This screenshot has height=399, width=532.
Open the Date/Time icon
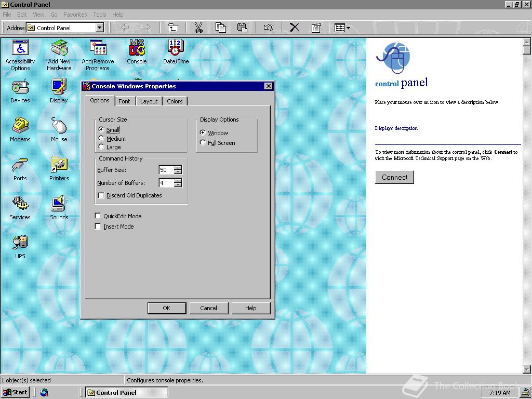point(176,51)
